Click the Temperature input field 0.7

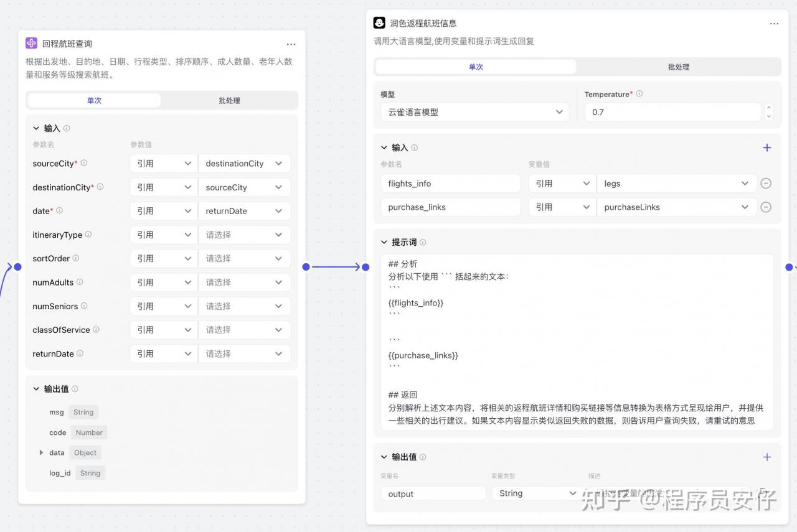point(673,112)
